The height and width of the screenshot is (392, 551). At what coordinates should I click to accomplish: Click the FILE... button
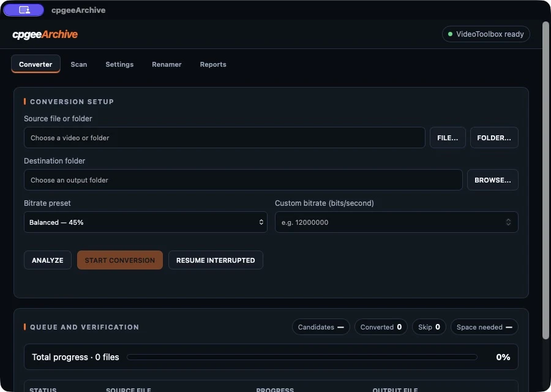(x=448, y=137)
